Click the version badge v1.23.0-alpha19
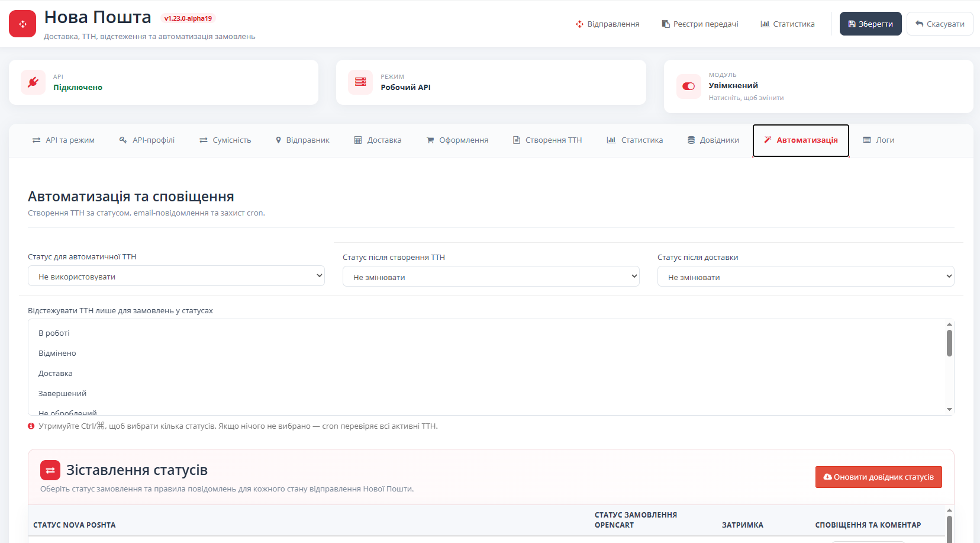980x543 pixels. click(188, 18)
